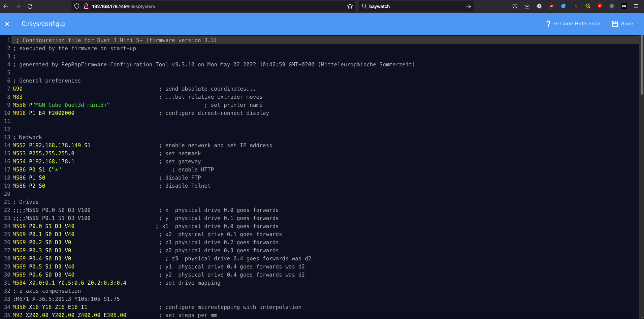Click the '; disable FTP' comment

(180, 178)
